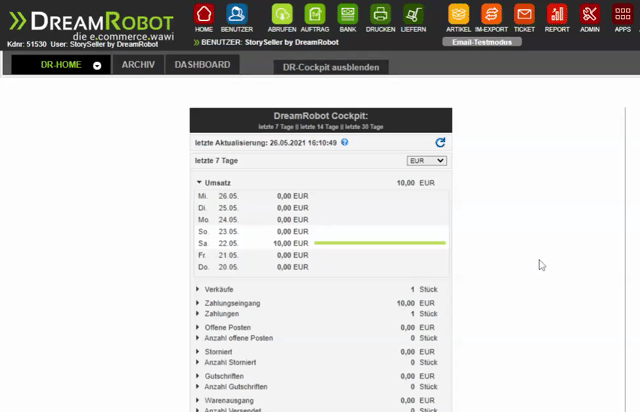Screen dimensions: 640x412
Task: Expand the Anzahl Storniert row
Action: (198, 362)
